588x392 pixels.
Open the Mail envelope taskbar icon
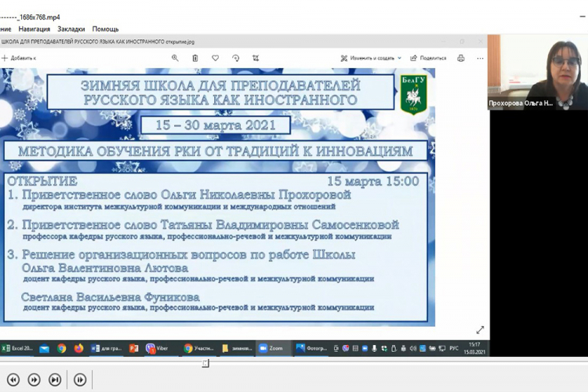point(44,349)
